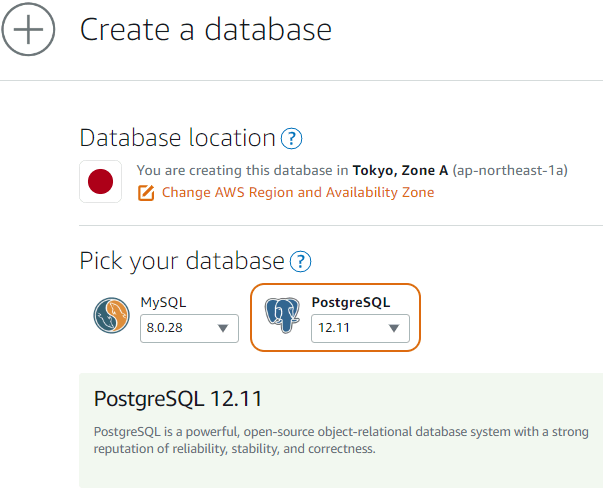Click the ap-northeast-1a zone code text
Viewport: 603px width, 493px height.
point(510,171)
